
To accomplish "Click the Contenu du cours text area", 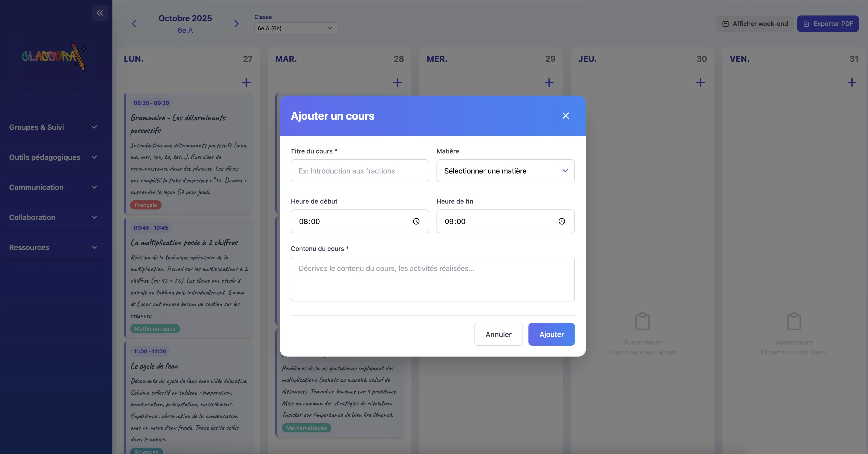I will coord(432,279).
